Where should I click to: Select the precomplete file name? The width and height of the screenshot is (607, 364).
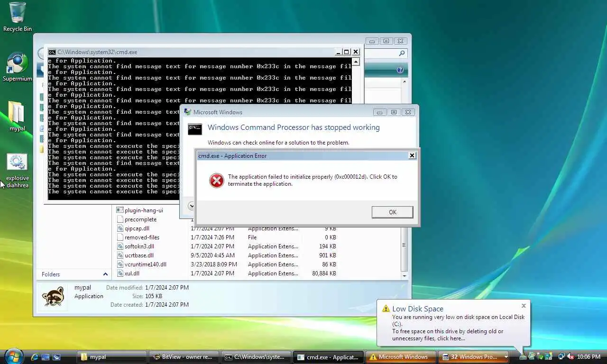[140, 219]
